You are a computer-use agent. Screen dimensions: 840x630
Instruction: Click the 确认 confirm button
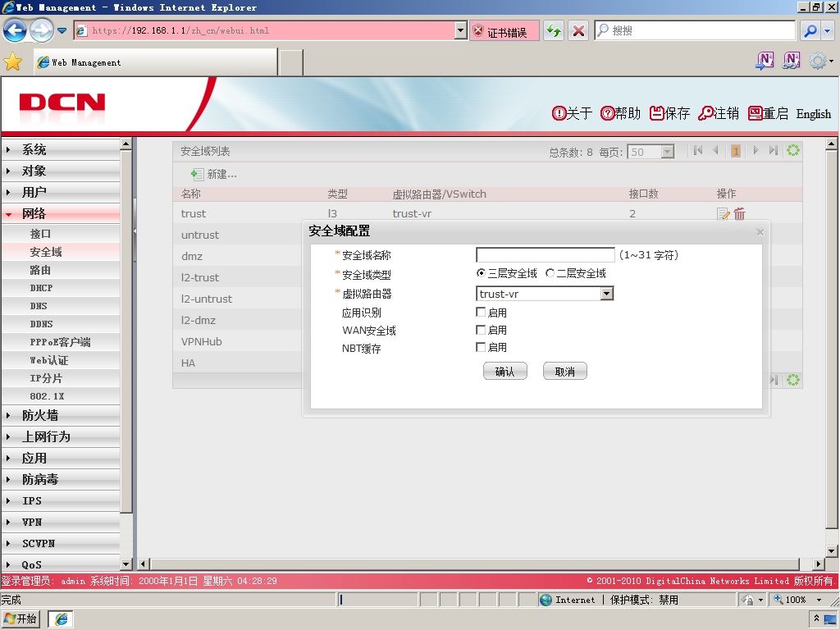pos(504,371)
